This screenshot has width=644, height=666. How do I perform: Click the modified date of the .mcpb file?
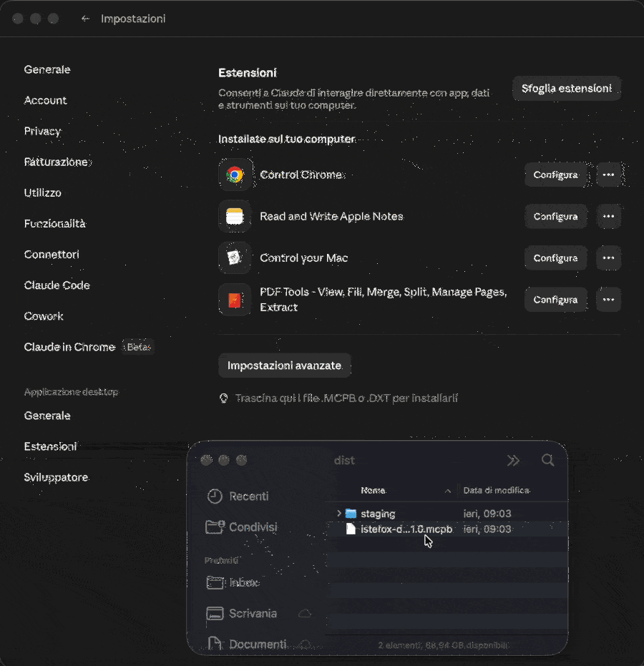[x=487, y=529]
